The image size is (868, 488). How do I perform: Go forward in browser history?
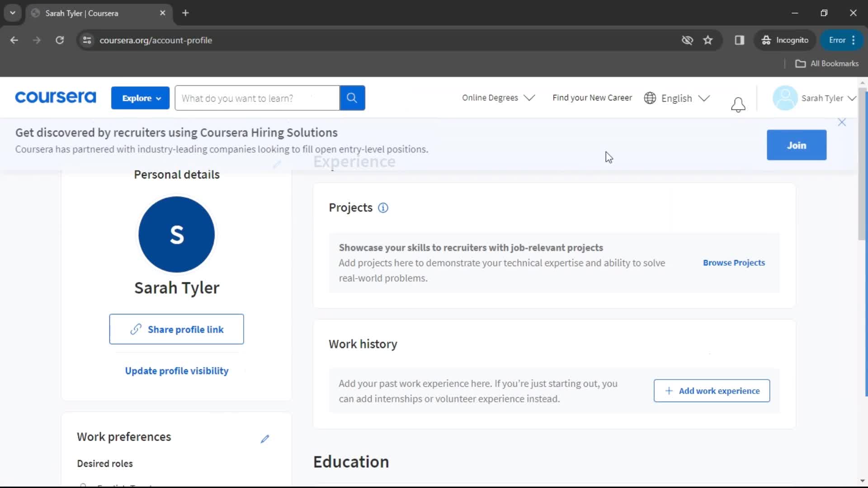[37, 40]
